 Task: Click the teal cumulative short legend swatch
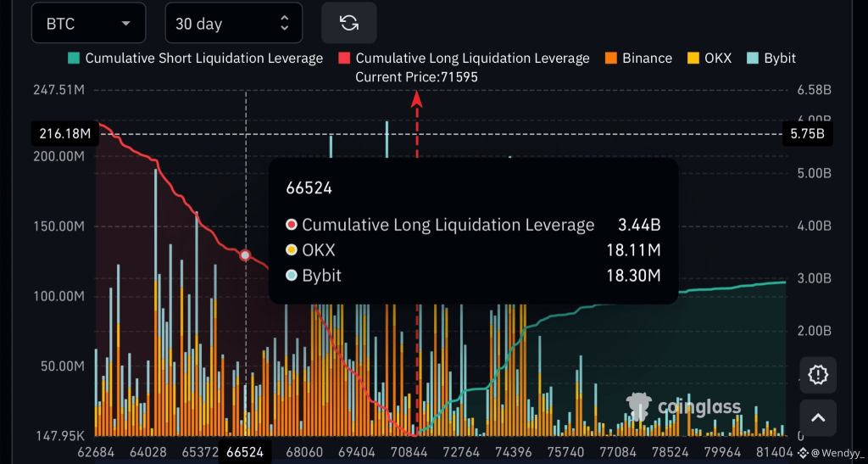click(x=75, y=59)
